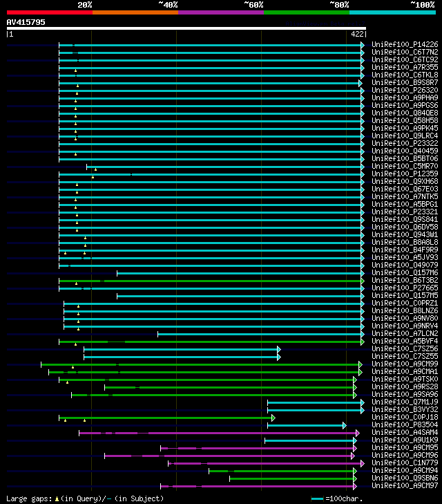Select the UniRef100_P26320 label
Screen dimensions: 442x504
pos(405,90)
